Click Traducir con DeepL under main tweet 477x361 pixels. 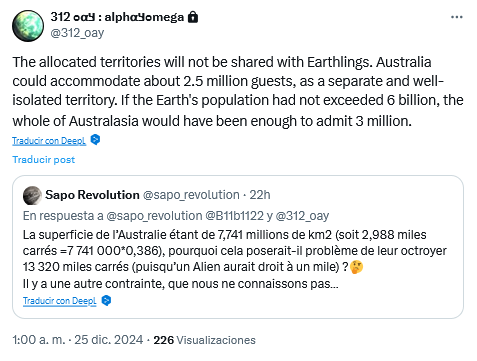[49, 141]
